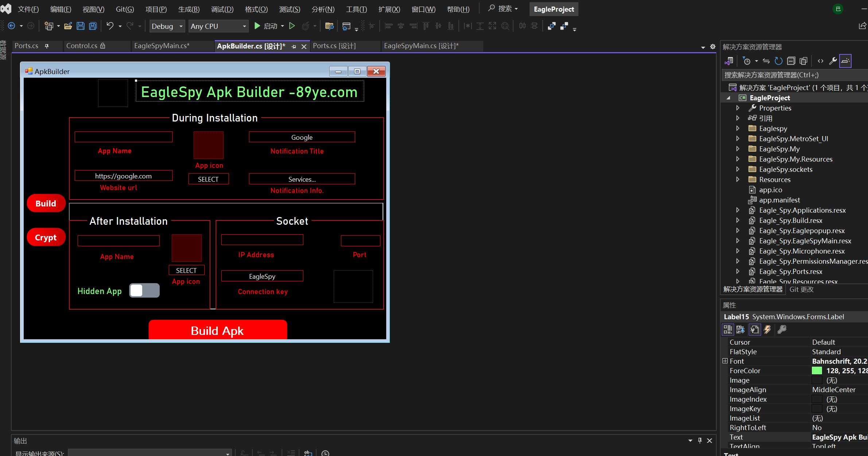868x456 pixels.
Task: Toggle categorized view in Properties panel
Action: tap(728, 330)
